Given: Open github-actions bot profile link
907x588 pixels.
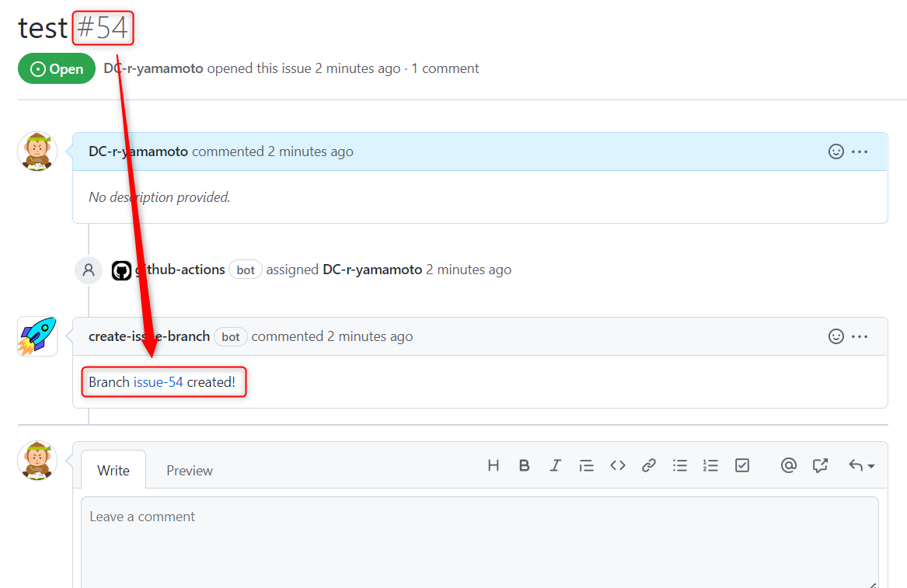Looking at the screenshot, I should point(180,270).
